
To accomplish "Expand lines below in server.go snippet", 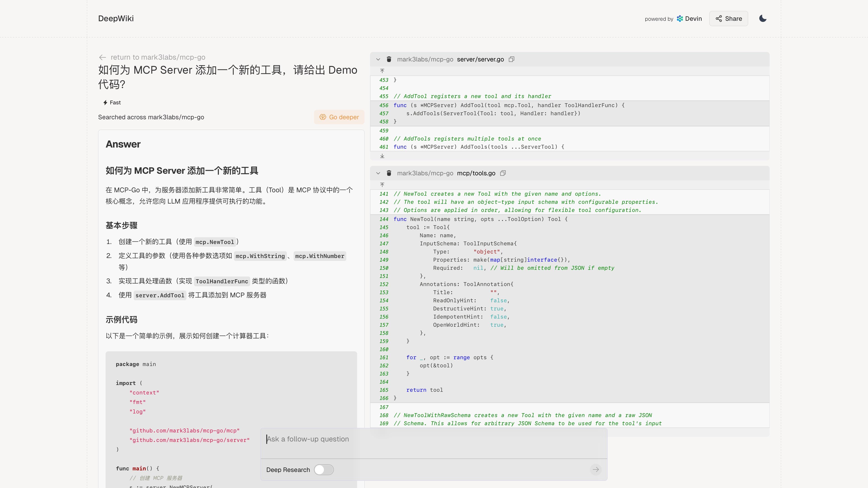I will [x=382, y=156].
